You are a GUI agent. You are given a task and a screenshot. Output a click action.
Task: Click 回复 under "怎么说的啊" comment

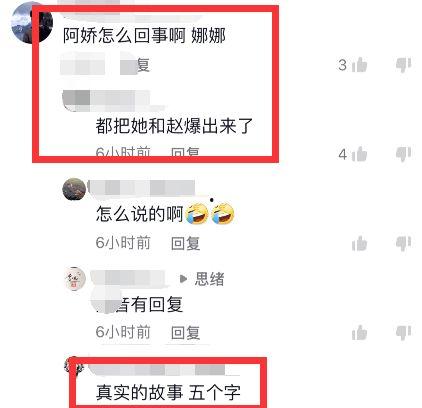[185, 243]
